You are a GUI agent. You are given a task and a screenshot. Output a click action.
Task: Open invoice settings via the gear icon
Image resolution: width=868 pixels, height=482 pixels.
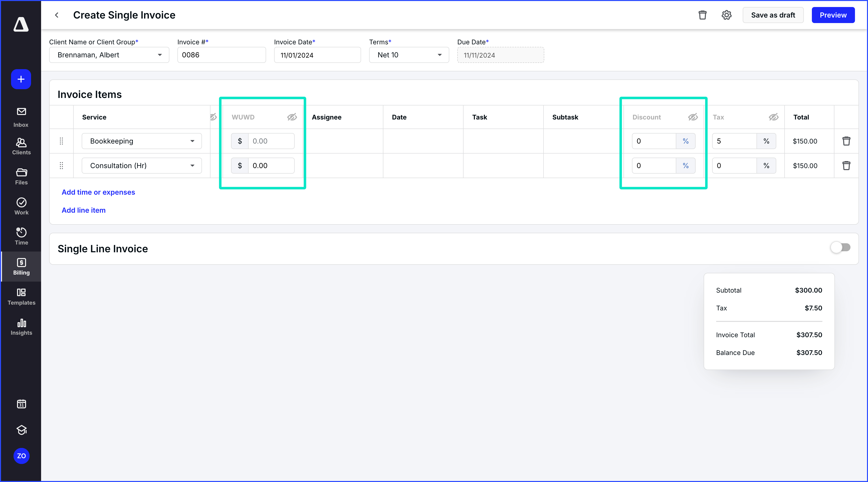point(726,15)
